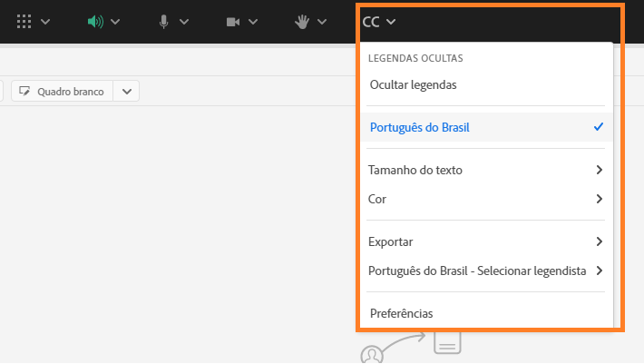
Task: Open the apps grid icon
Action: [x=24, y=22]
